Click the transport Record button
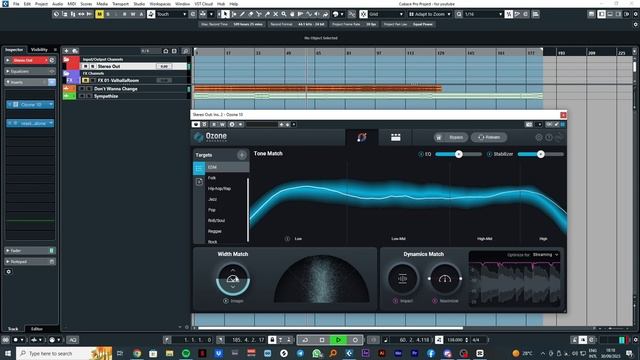640x360 pixels. coord(355,340)
